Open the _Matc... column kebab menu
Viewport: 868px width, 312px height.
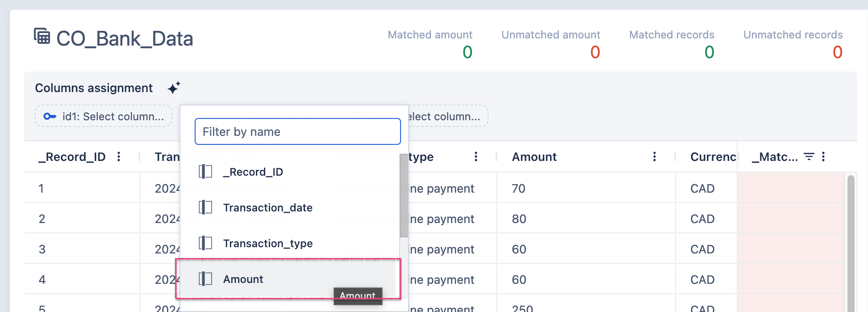[x=823, y=156]
